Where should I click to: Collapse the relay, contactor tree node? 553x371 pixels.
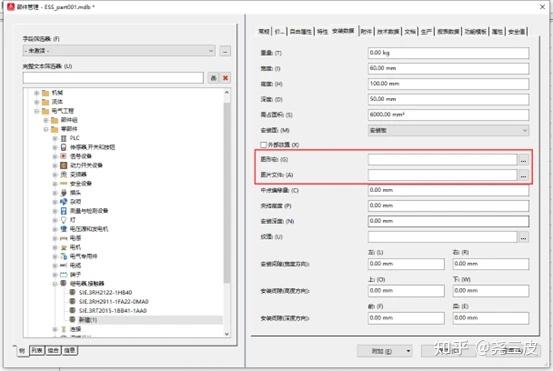click(x=55, y=284)
